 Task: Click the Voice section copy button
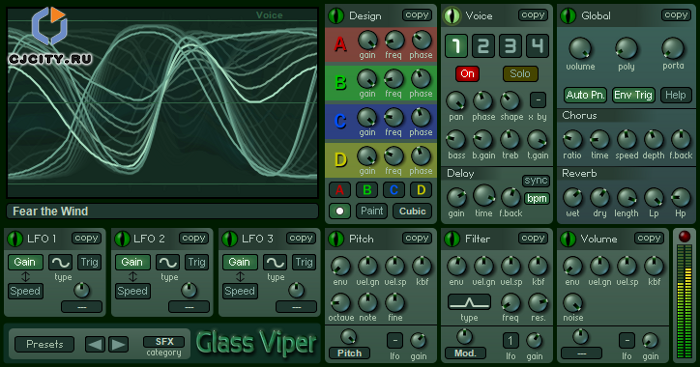(x=533, y=15)
